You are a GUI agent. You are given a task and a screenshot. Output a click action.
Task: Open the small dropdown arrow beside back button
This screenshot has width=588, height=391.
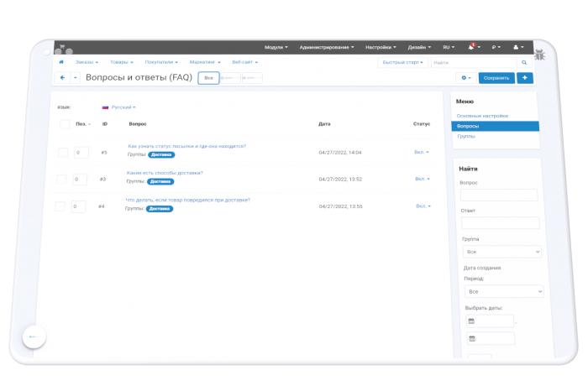pyautogui.click(x=75, y=77)
